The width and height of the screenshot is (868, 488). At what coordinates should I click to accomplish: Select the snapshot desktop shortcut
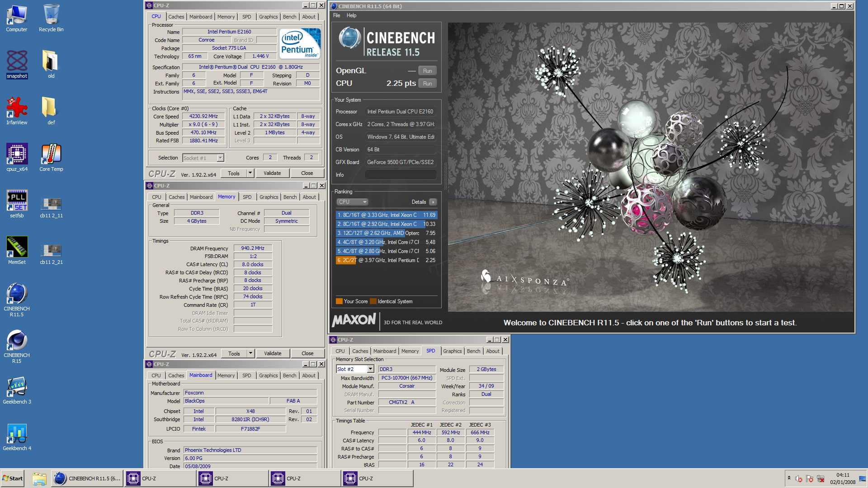17,65
